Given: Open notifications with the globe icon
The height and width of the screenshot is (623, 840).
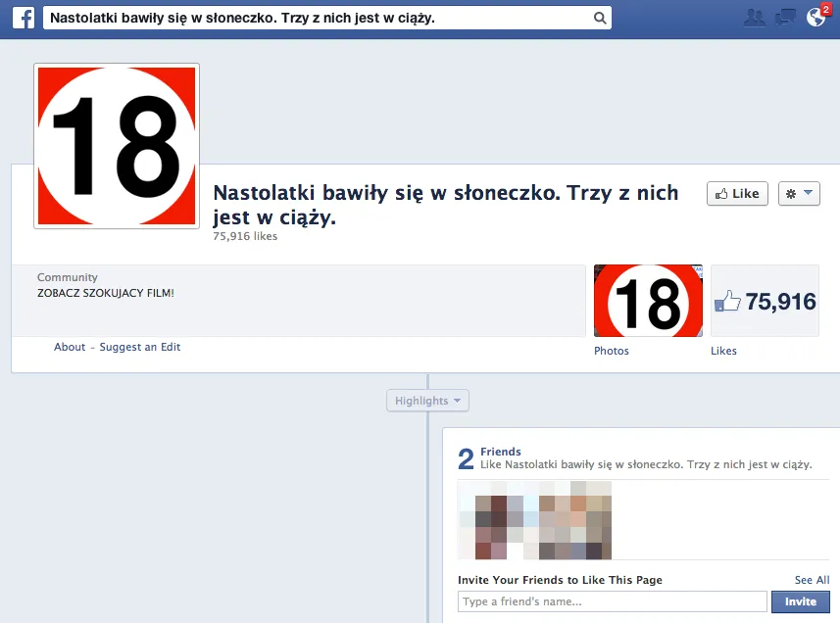Looking at the screenshot, I should (x=816, y=18).
